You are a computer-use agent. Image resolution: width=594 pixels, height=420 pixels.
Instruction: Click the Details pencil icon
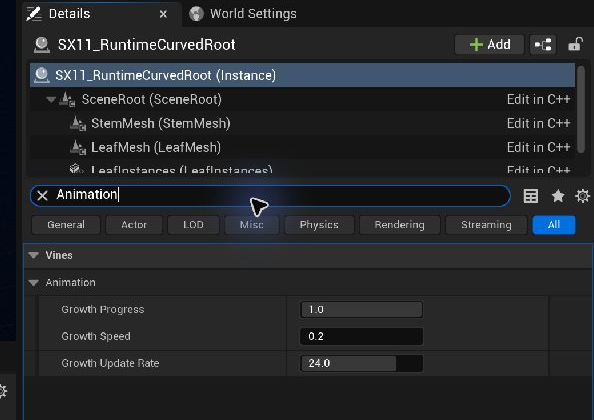click(34, 14)
